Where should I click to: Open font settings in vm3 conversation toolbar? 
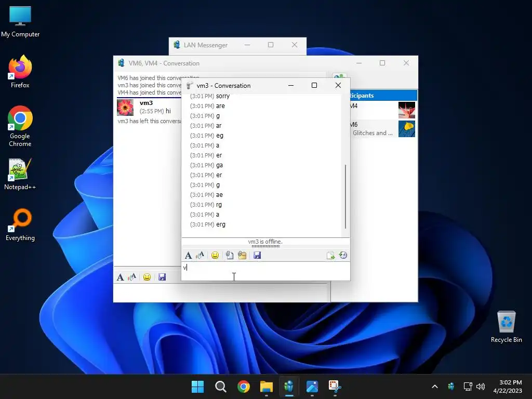pyautogui.click(x=188, y=255)
